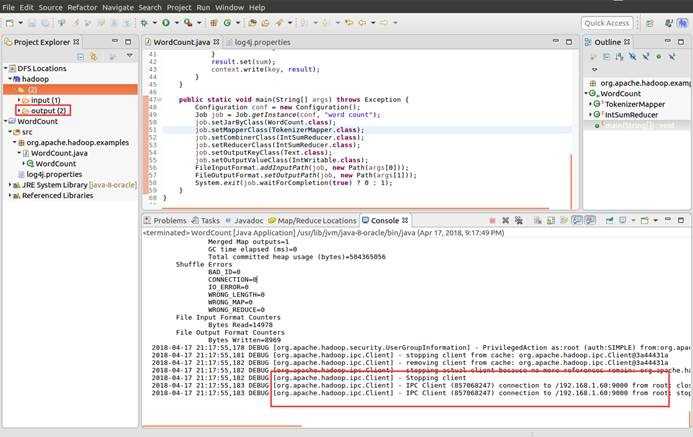This screenshot has width=693, height=437.
Task: Switch to the Java perspective icon
Action: point(669,23)
